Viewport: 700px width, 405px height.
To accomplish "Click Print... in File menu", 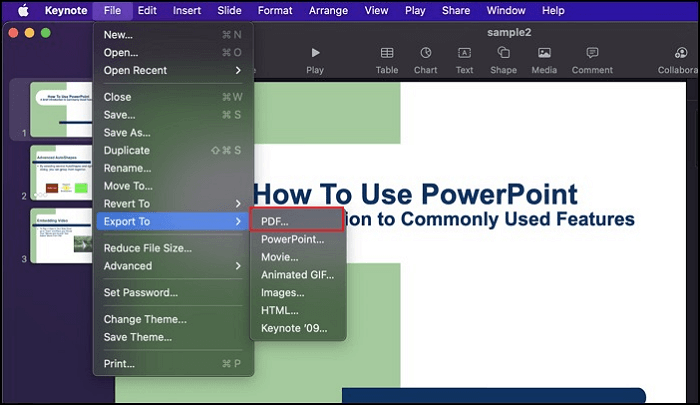I will (x=172, y=363).
